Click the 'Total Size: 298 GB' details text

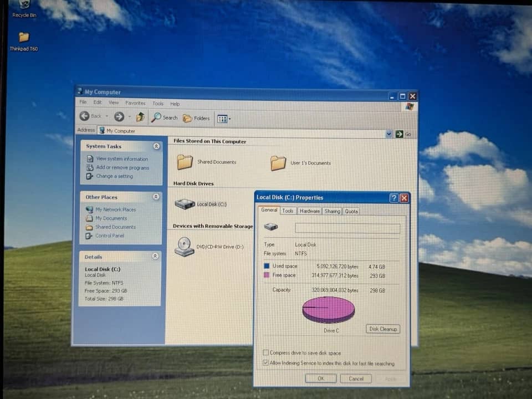[x=104, y=299]
